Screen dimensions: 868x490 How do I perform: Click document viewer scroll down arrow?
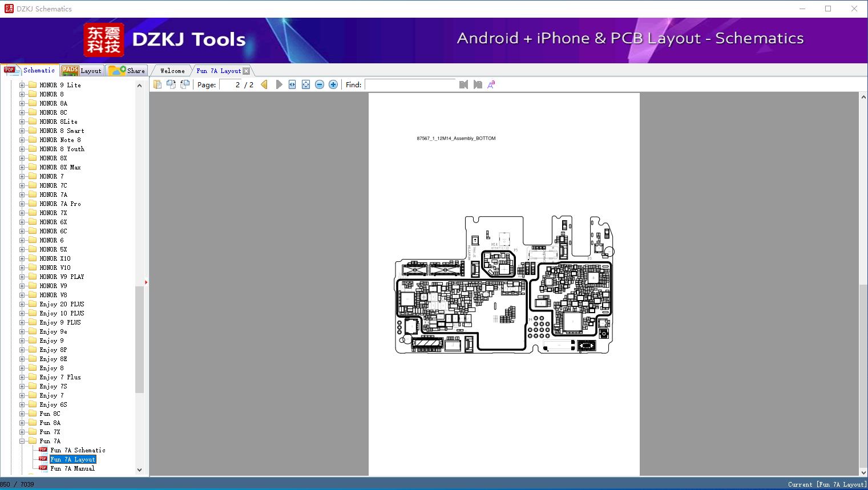[x=863, y=472]
